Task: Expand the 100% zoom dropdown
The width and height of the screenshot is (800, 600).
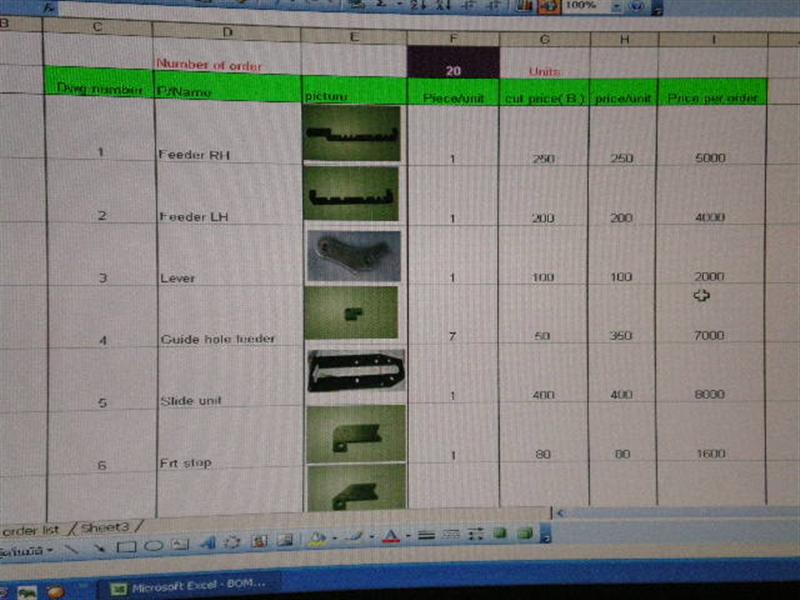Action: (x=617, y=5)
